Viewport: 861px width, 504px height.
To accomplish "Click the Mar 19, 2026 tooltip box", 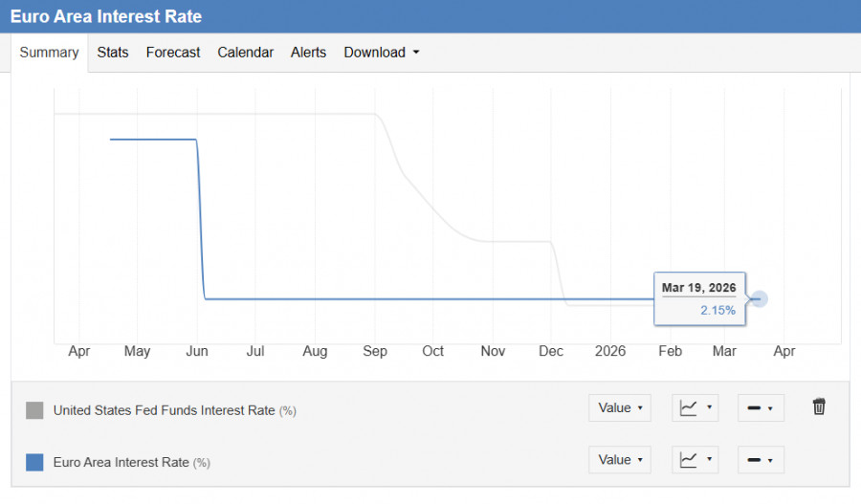I will click(699, 298).
